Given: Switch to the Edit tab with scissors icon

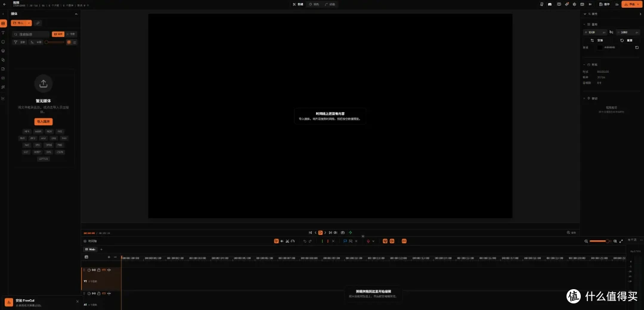Looking at the screenshot, I should click(x=298, y=4).
